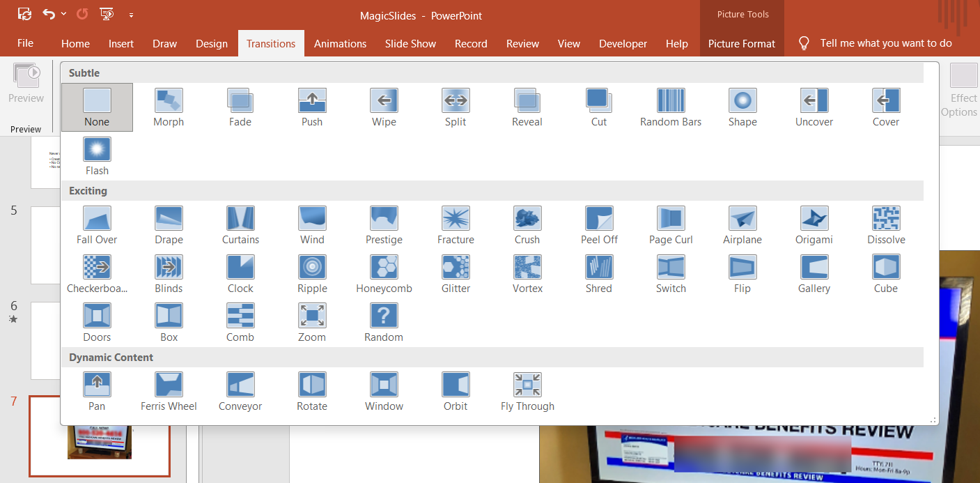Choose the Fly Through transition
The image size is (980, 483).
click(x=527, y=392)
